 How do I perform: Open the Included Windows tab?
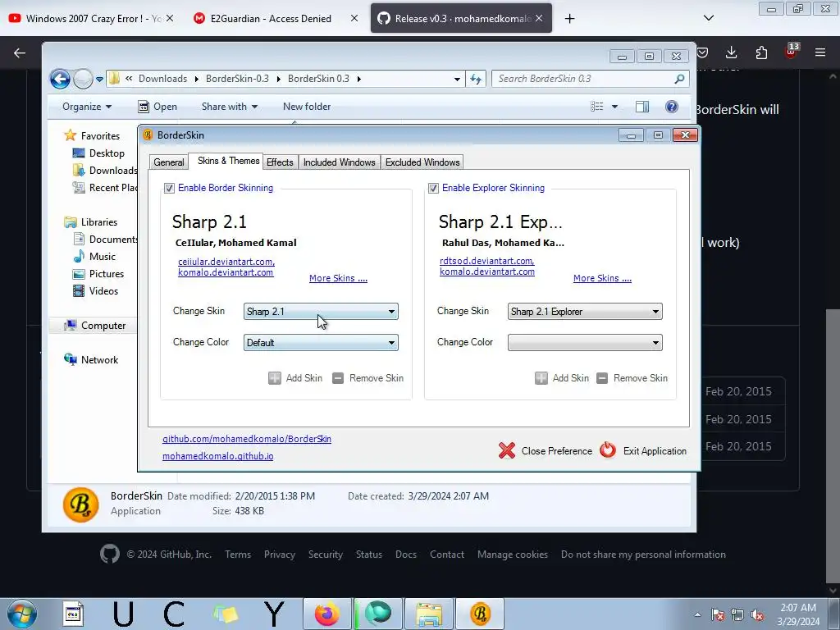(x=339, y=162)
